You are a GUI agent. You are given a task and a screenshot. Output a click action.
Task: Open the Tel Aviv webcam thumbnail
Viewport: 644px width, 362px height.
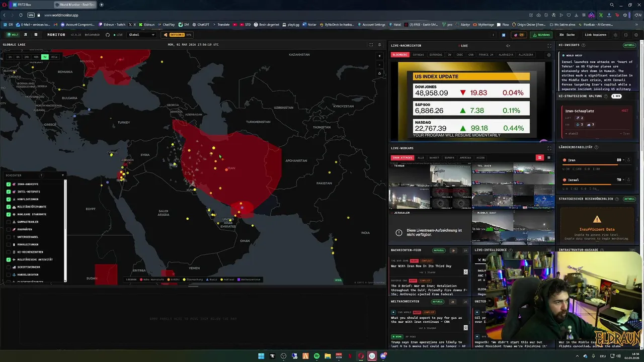click(513, 186)
